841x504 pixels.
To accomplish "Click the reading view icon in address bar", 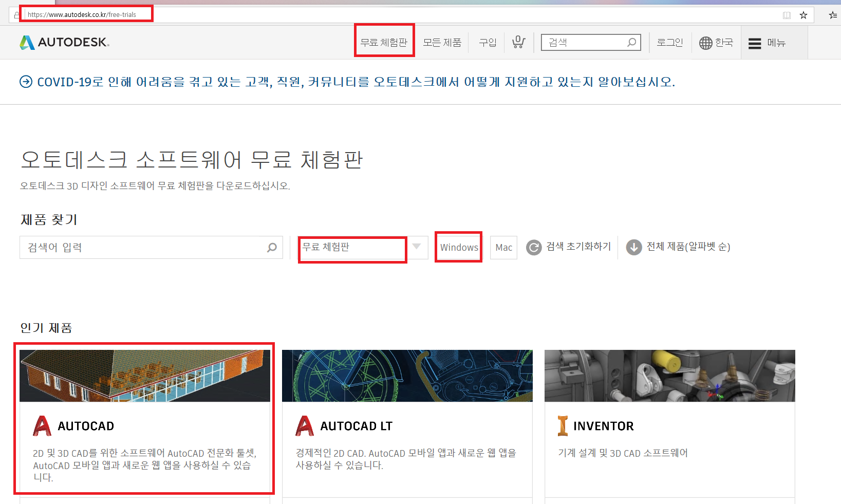I will [x=787, y=15].
